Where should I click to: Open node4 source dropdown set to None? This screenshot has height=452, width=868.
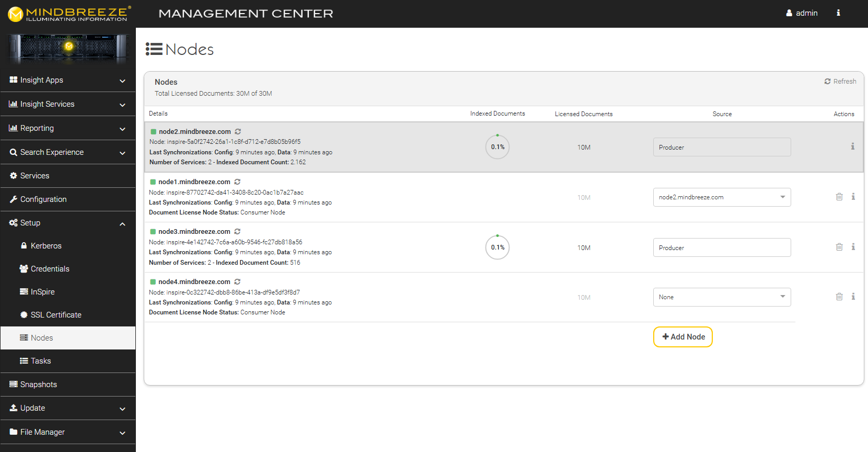(722, 297)
